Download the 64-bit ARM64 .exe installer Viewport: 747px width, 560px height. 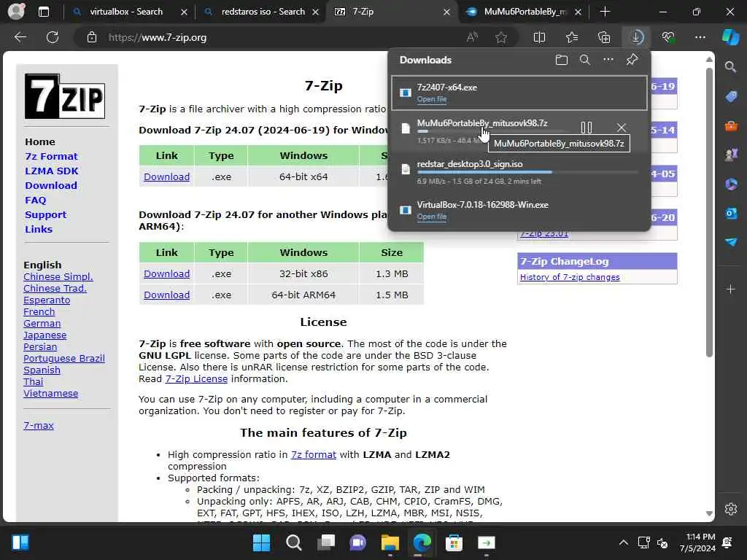(x=167, y=295)
